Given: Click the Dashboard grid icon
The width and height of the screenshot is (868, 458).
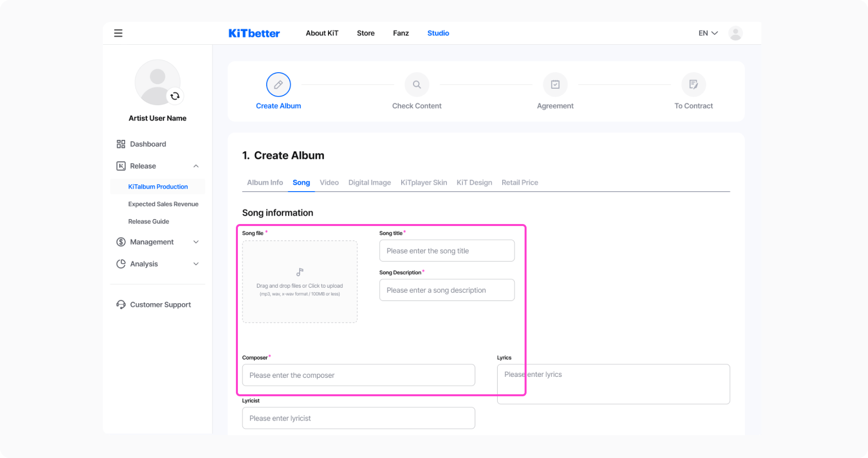Looking at the screenshot, I should (x=121, y=144).
